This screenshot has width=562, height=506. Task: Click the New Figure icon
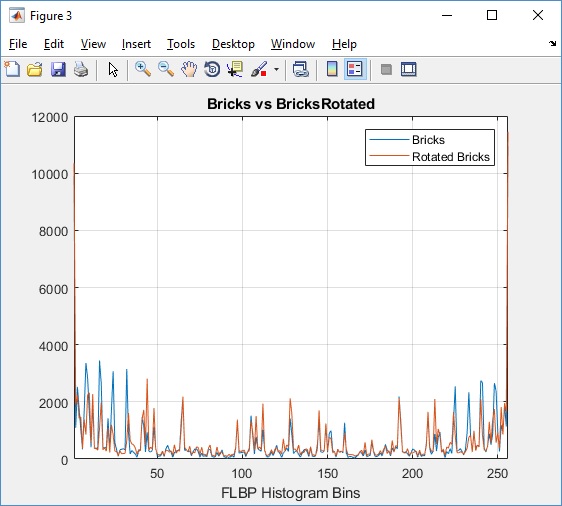pos(12,69)
